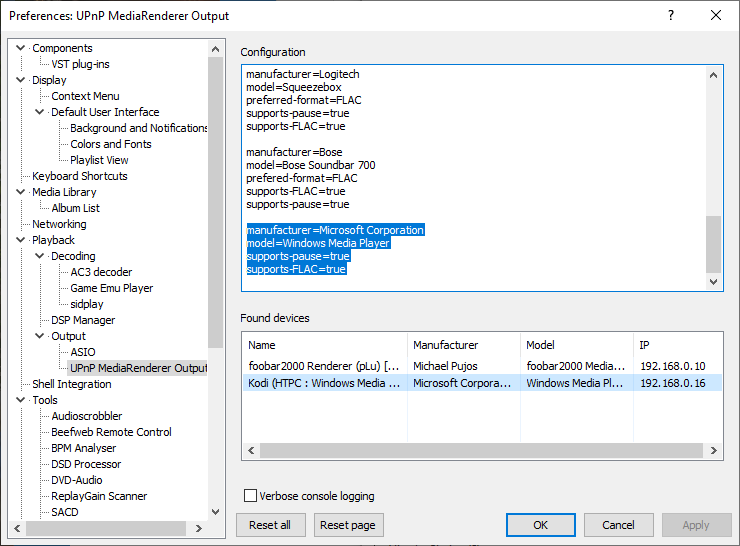This screenshot has height=546, width=740.
Task: Select Game Emu Player page
Action: [111, 288]
